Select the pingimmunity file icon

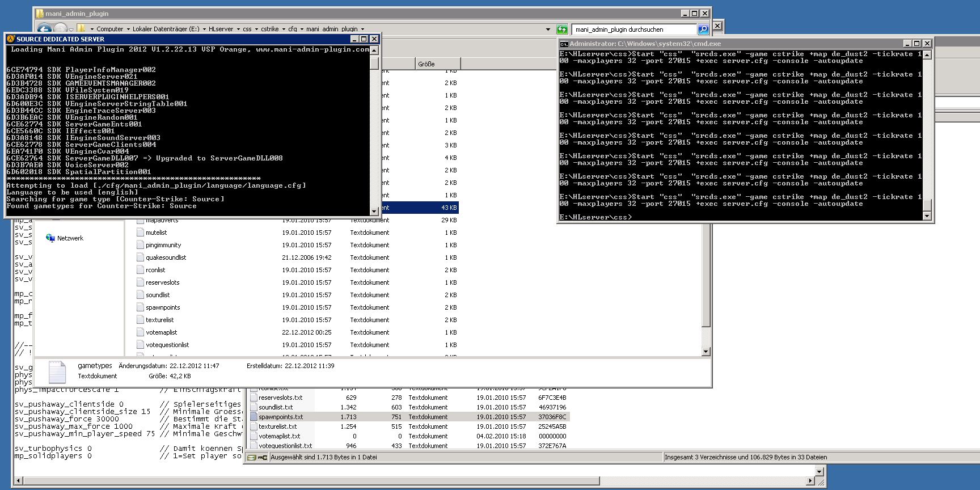pyautogui.click(x=140, y=245)
